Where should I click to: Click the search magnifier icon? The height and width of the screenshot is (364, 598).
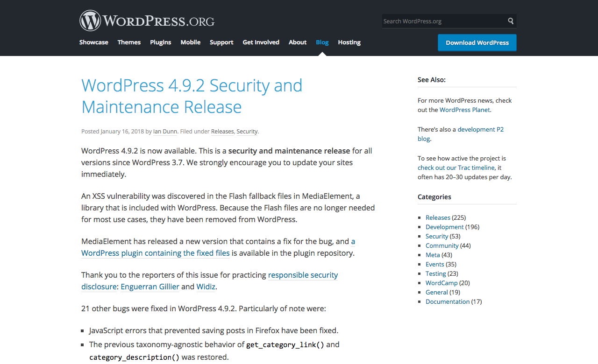[x=511, y=21]
